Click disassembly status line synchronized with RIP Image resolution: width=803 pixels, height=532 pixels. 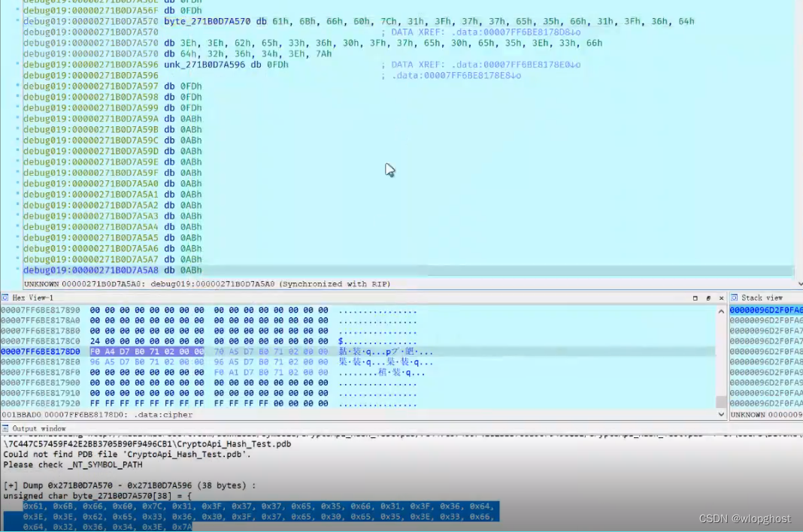click(207, 284)
